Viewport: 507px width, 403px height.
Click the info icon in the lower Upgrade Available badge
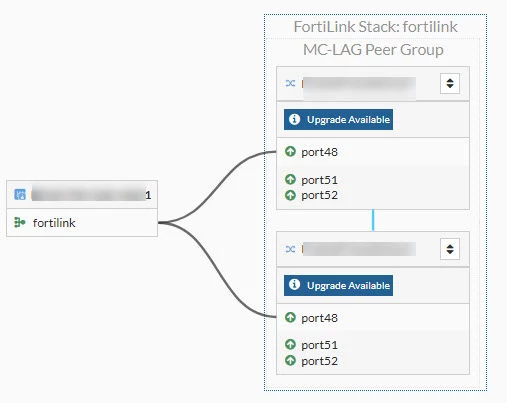[x=294, y=285]
